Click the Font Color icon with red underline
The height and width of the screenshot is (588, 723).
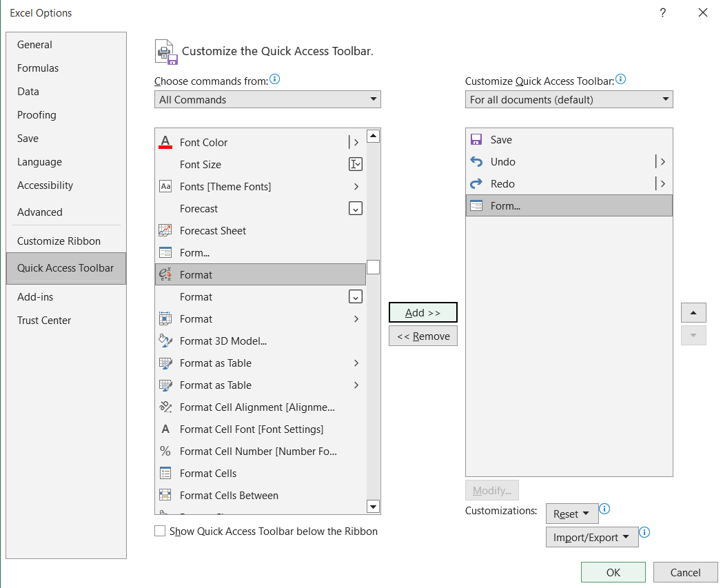tap(165, 142)
